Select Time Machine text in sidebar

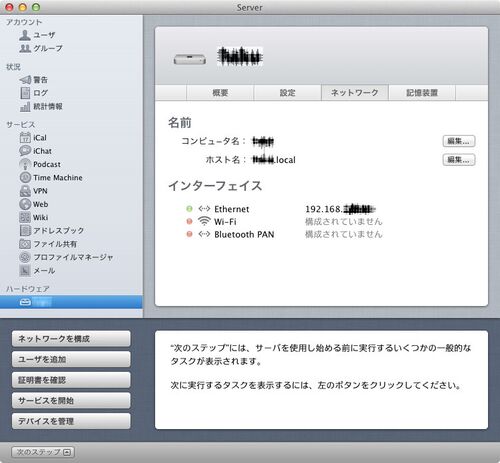click(58, 178)
